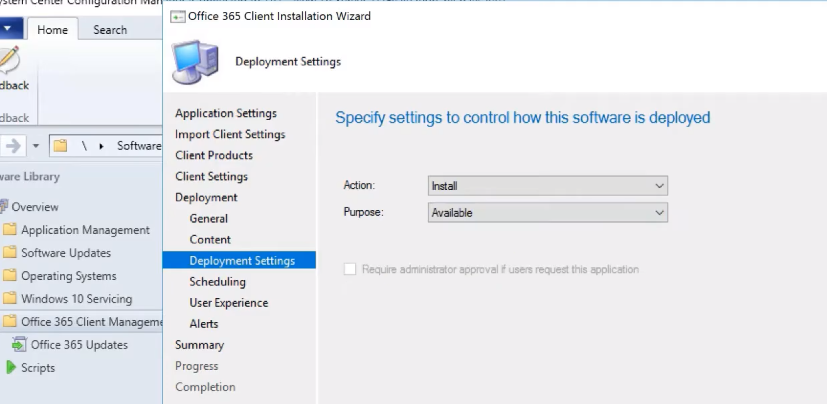
Task: Click the 'Purpose:' label
Action: 363,213
